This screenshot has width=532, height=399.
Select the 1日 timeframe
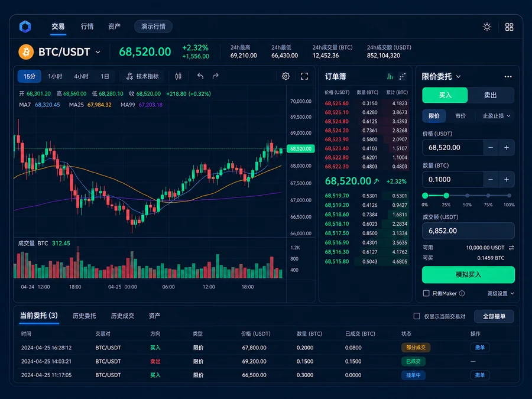point(105,76)
